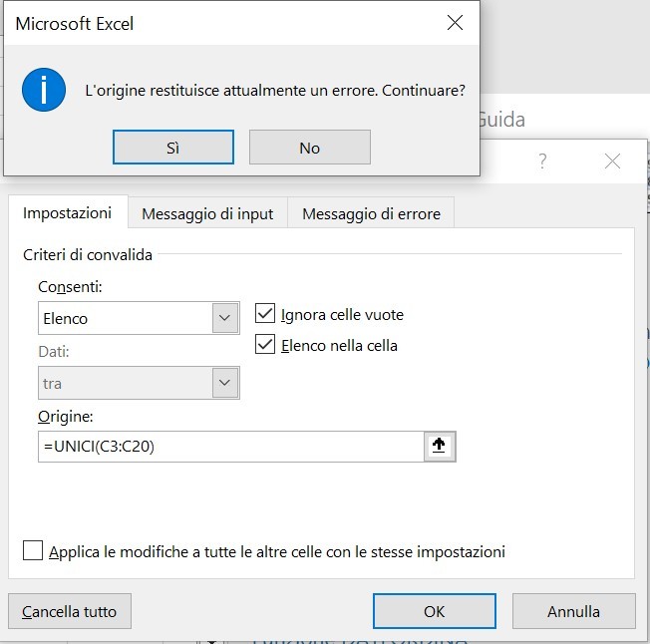Screen dimensions: 650x644
Task: Click the error message text in prompt
Action: click(275, 91)
